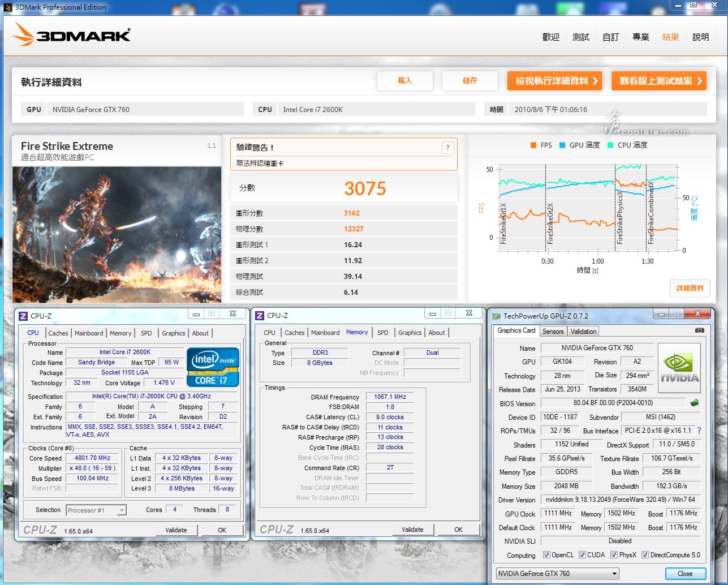Click the 詳細資料 button under the chart
Viewport: 728px width, 585px height.
[x=690, y=288]
